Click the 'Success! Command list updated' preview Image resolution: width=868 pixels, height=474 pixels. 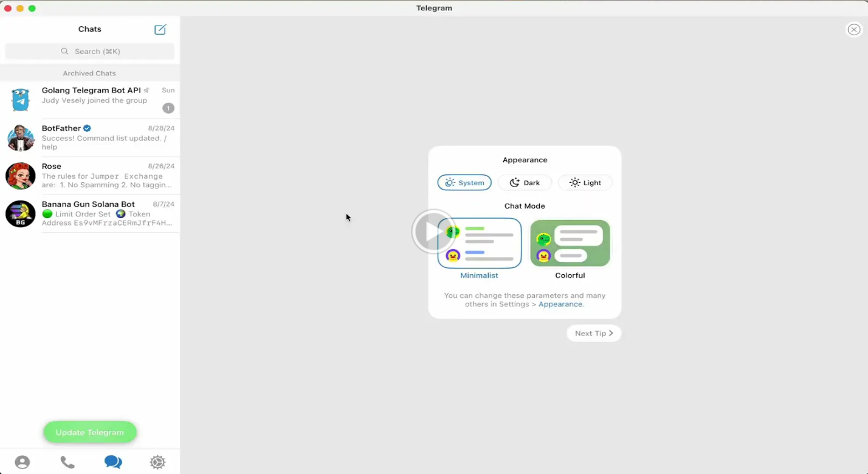point(104,142)
